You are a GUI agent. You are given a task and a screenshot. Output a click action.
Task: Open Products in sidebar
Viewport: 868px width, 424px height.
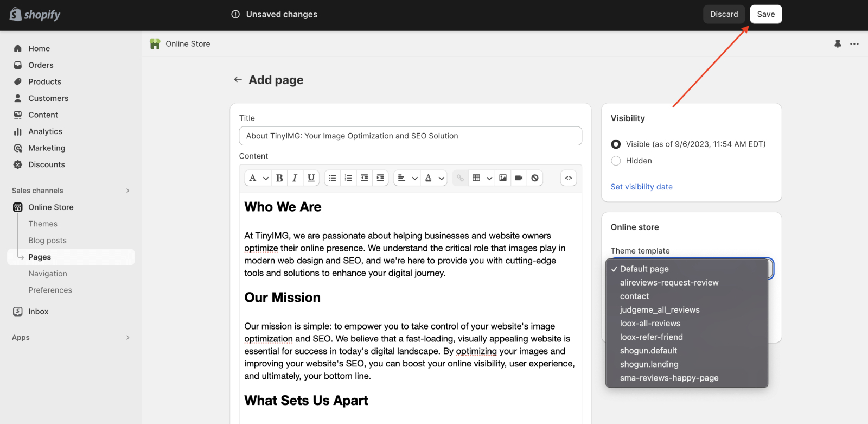[71, 82]
